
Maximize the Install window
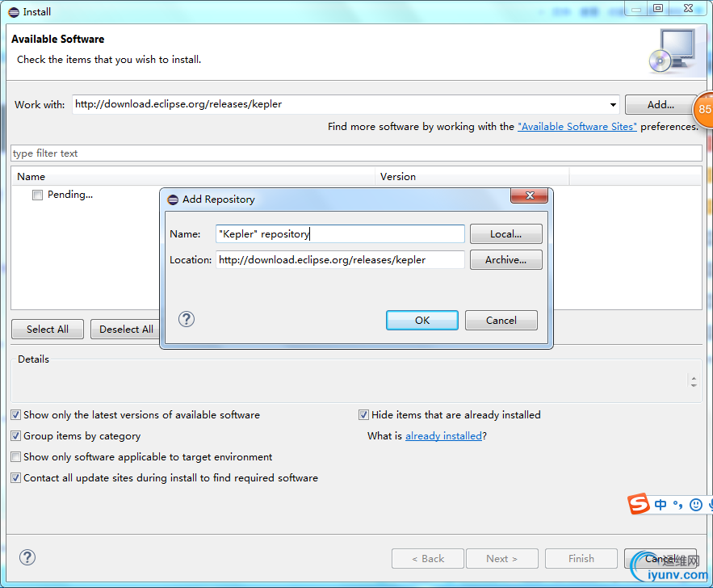[x=658, y=8]
